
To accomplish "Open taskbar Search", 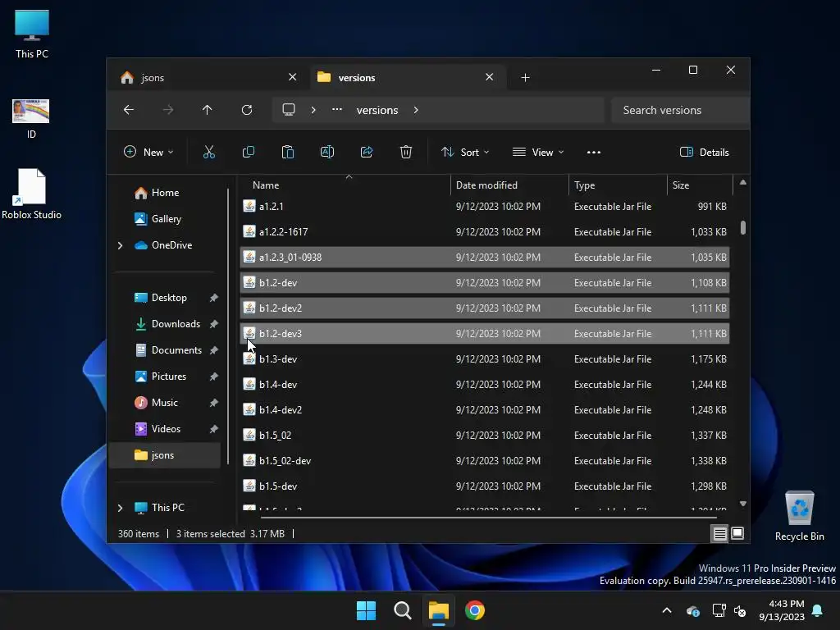I will 402,610.
